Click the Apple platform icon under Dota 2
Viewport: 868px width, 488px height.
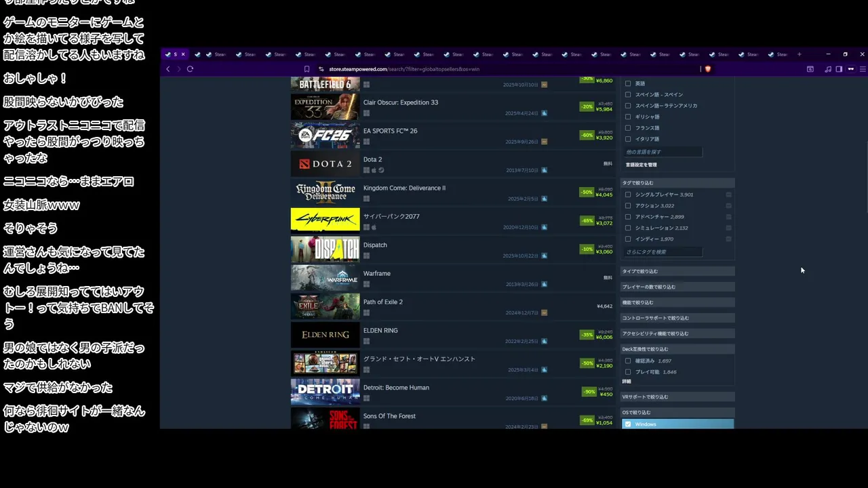[374, 170]
